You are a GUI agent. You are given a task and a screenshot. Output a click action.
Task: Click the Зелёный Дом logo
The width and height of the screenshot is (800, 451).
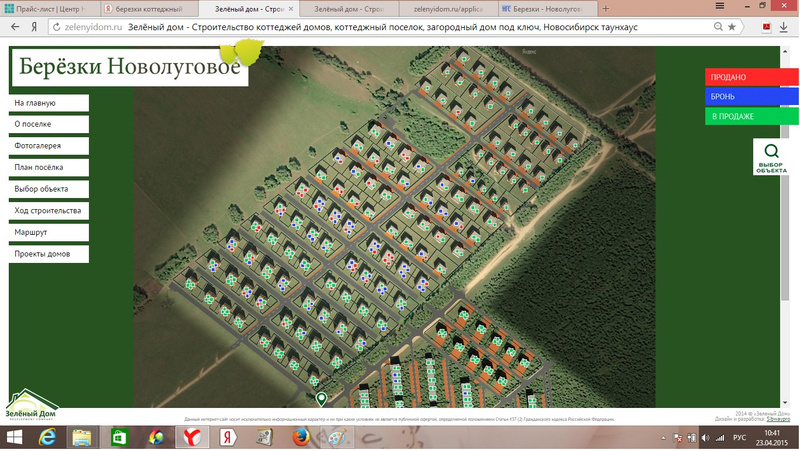31,405
